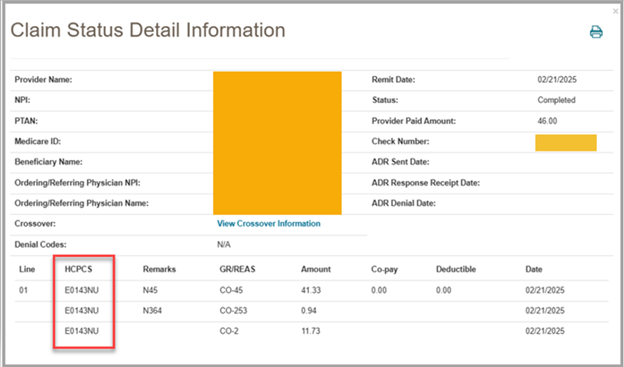Click the Line column header
The height and width of the screenshot is (367, 624).
pyautogui.click(x=27, y=269)
